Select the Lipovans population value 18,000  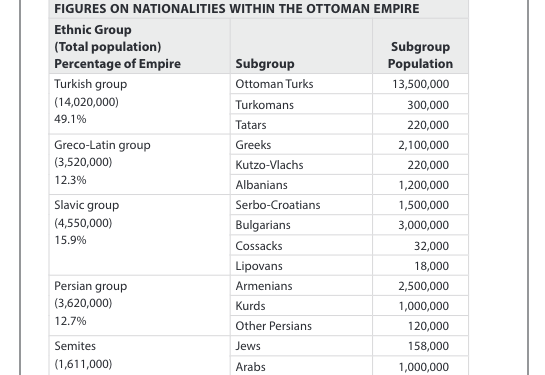[x=431, y=266]
